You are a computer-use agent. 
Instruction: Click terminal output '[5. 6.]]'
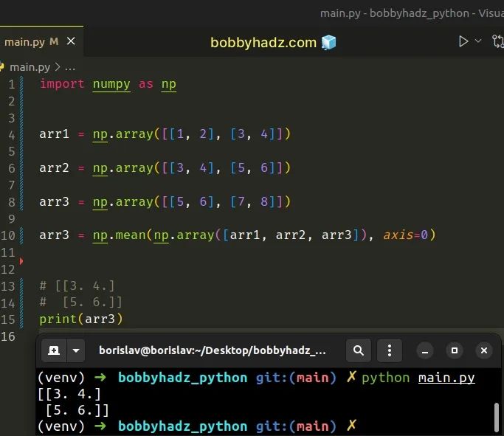[x=77, y=410]
